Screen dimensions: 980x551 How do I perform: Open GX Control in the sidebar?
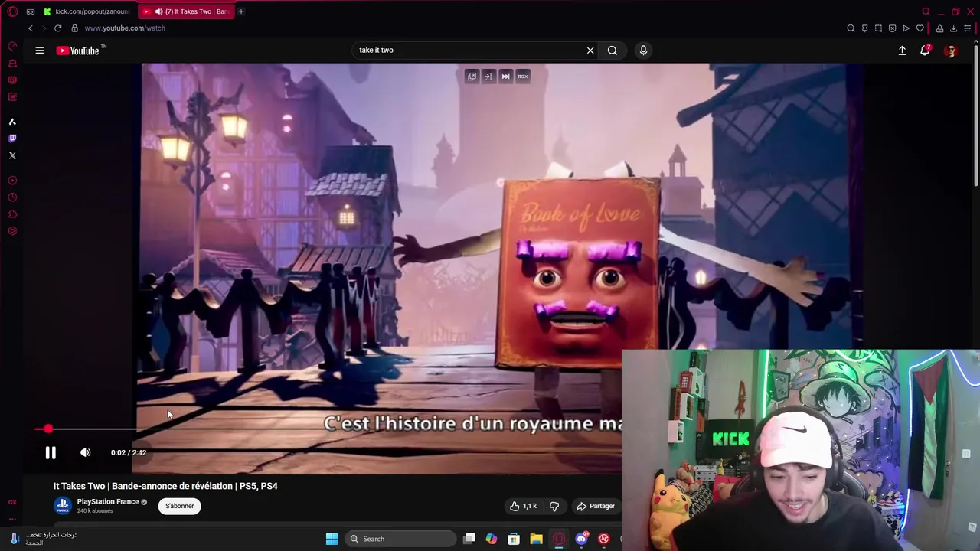[12, 46]
